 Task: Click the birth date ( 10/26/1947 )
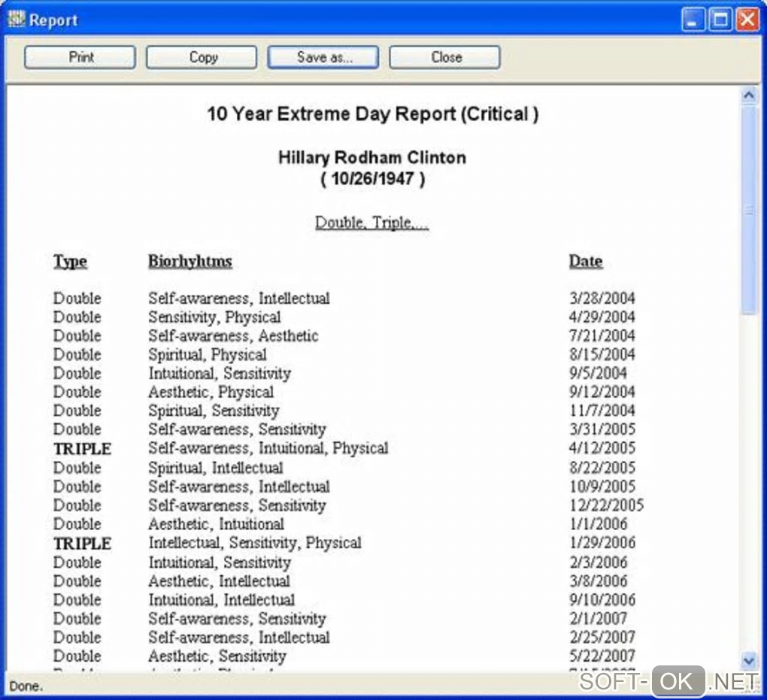point(372,178)
